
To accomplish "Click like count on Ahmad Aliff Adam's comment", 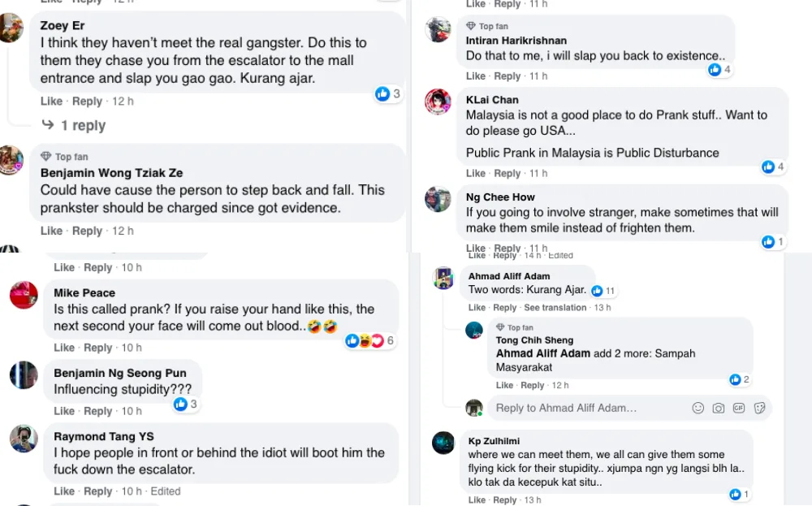I will point(603,291).
